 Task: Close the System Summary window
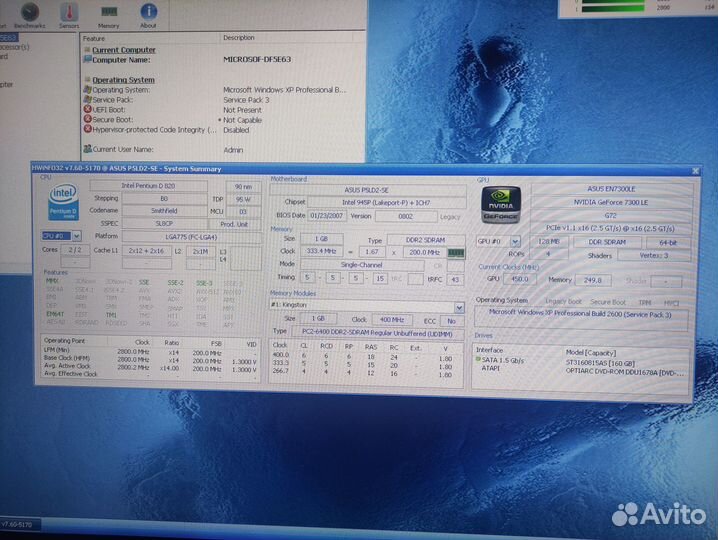[x=695, y=171]
